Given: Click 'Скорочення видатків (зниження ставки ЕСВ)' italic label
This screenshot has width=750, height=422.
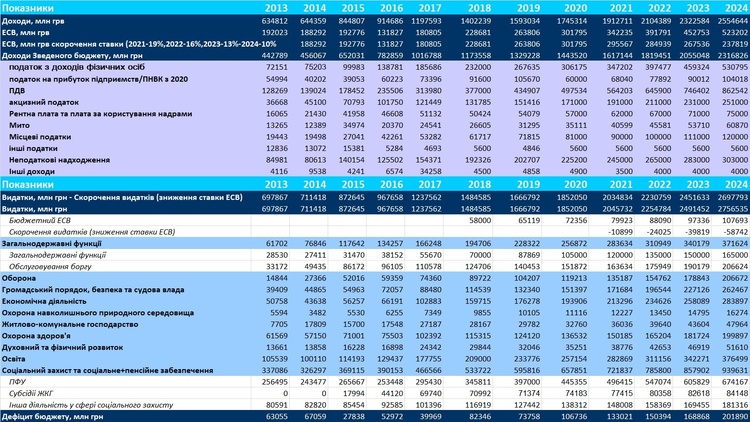Looking at the screenshot, I should 92,232.
